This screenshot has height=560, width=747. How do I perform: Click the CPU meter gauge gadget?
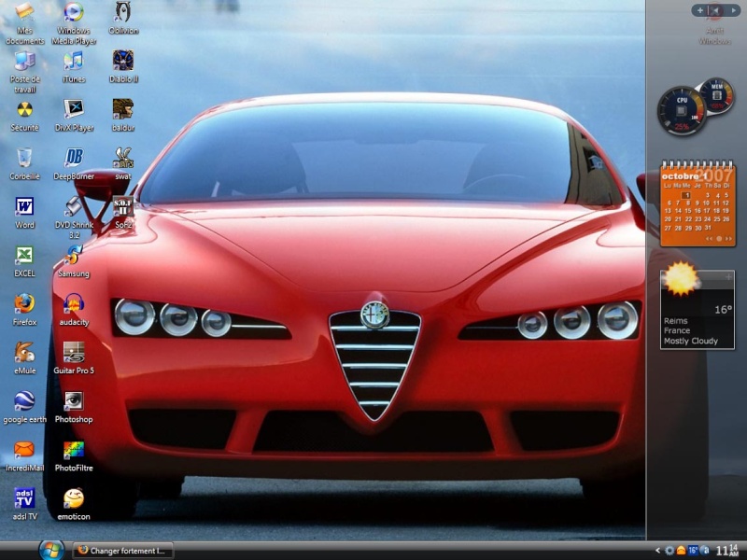click(682, 111)
